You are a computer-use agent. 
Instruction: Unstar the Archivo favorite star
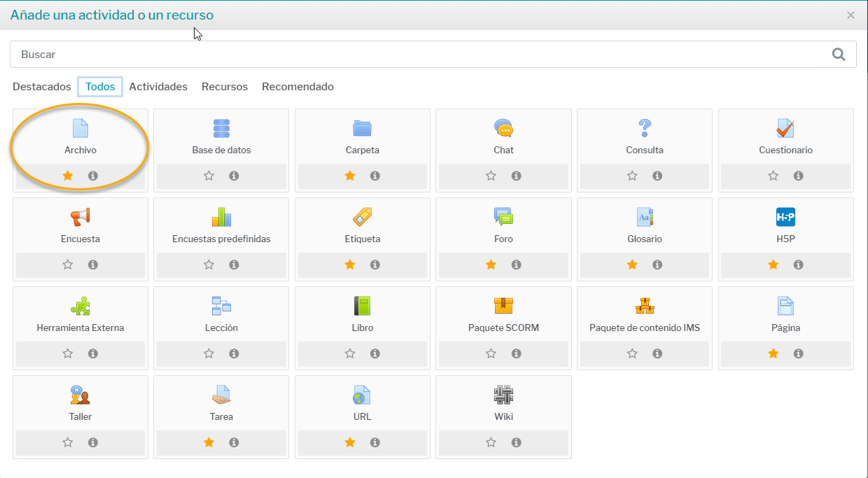[x=68, y=176]
